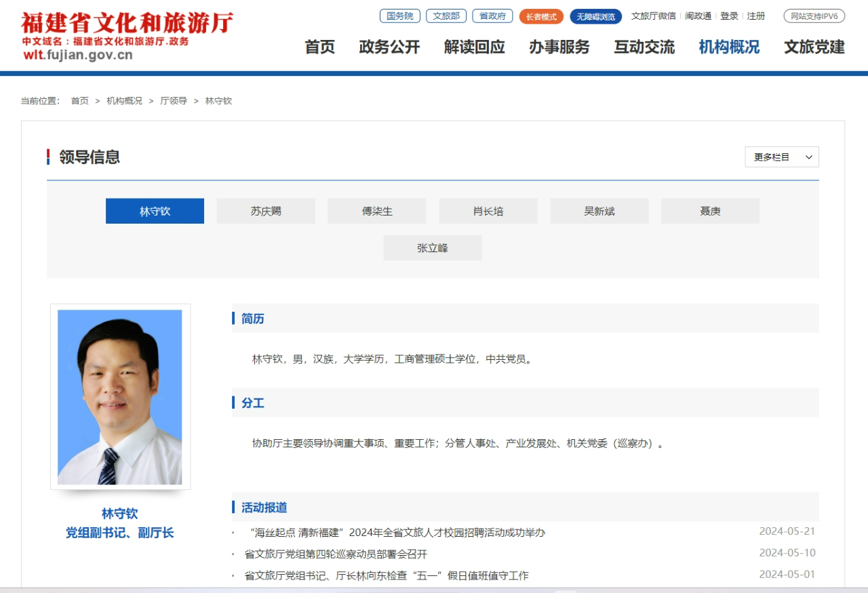This screenshot has height=593, width=868.
Task: Click the portrait photo of 林守钦
Action: coord(120,397)
